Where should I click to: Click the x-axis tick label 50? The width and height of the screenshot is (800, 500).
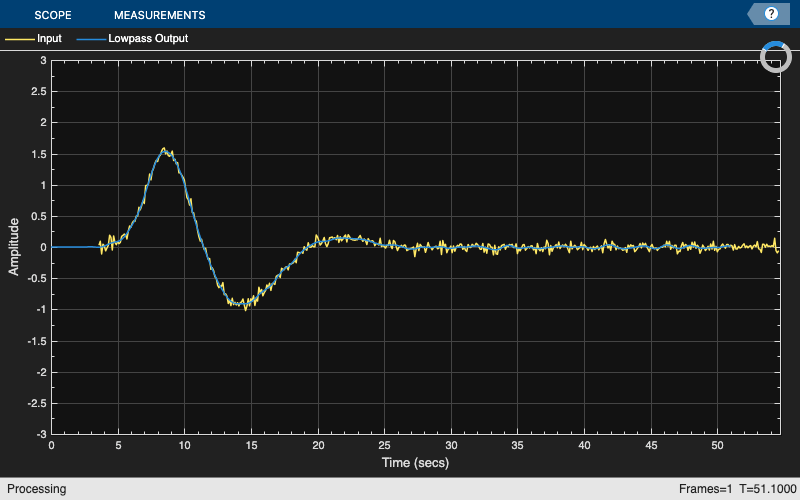(717, 445)
